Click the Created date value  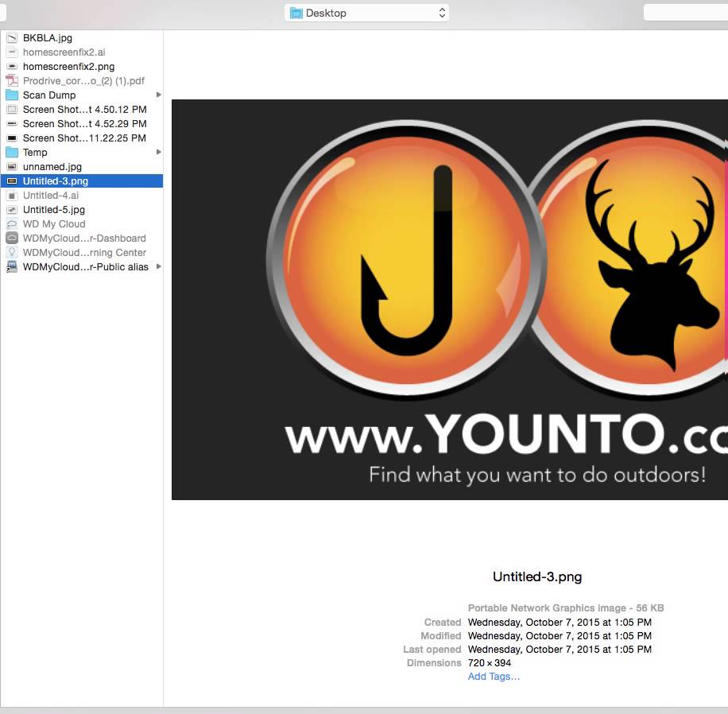pos(560,623)
